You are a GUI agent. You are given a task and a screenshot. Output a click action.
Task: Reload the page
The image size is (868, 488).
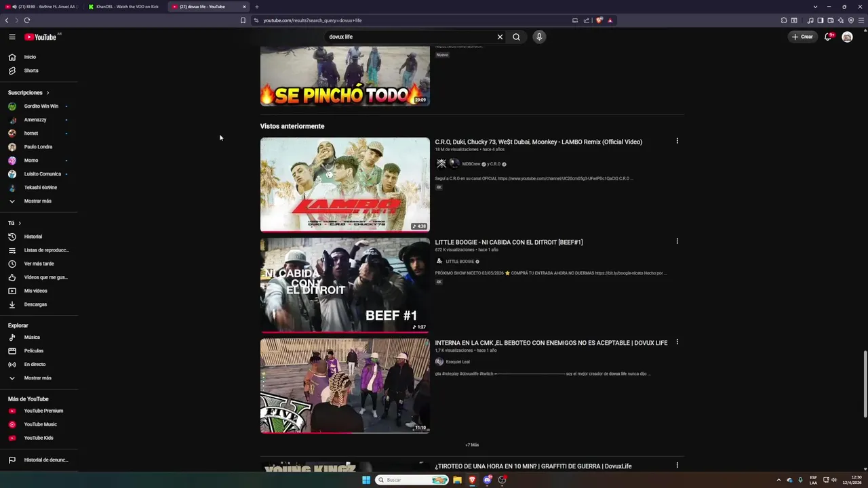tap(27, 20)
